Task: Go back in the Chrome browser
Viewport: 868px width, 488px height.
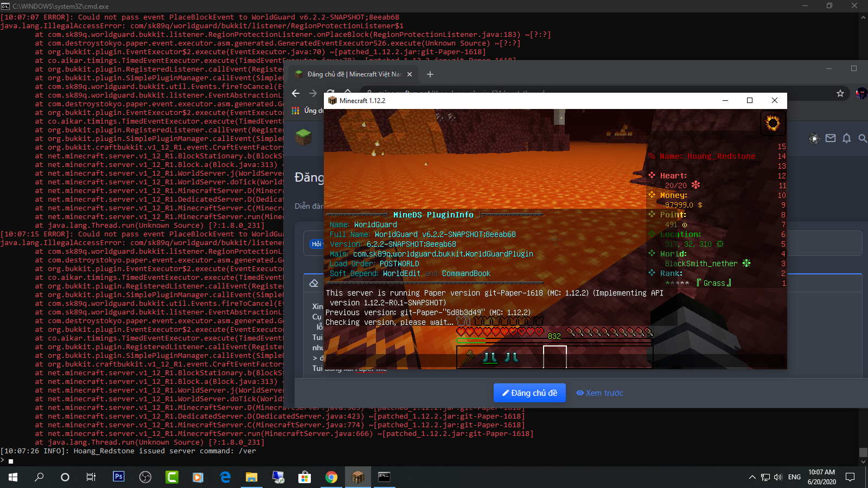Action: (x=296, y=93)
